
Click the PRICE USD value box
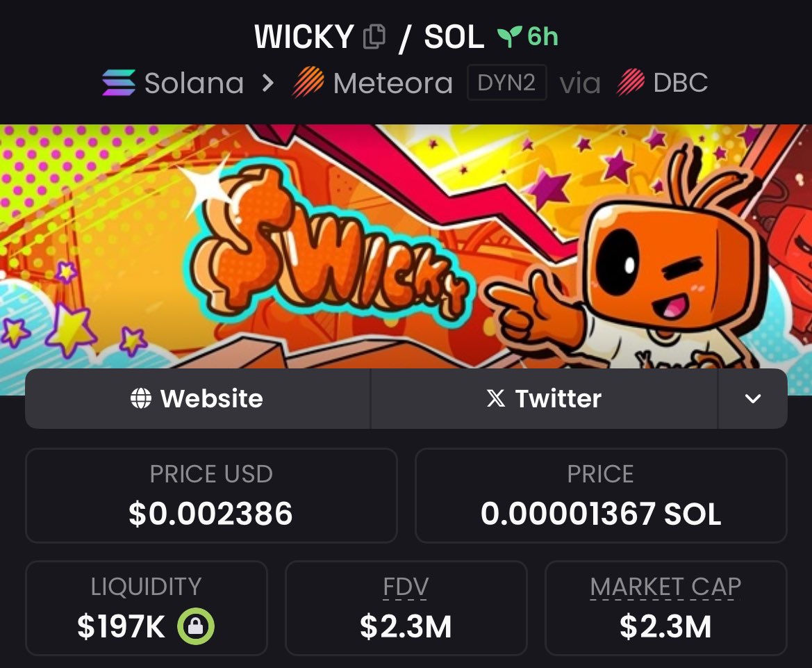click(211, 496)
